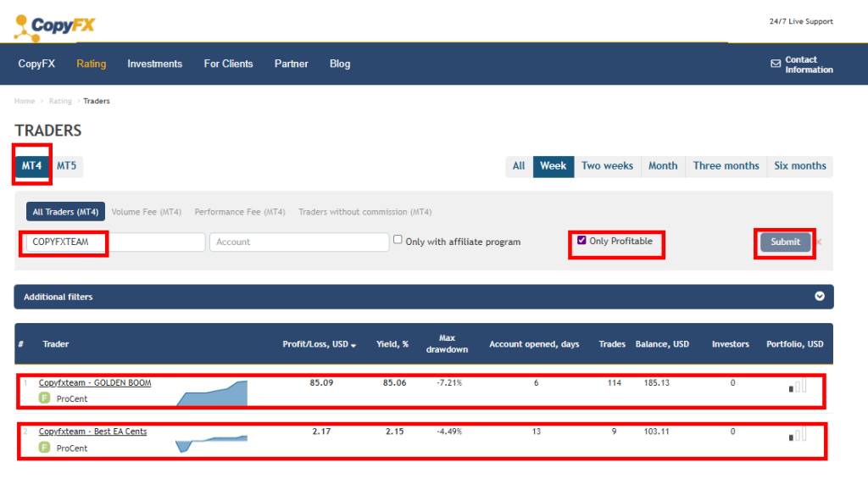Click yield value 85.06
Image resolution: width=868 pixels, height=490 pixels.
(x=394, y=382)
